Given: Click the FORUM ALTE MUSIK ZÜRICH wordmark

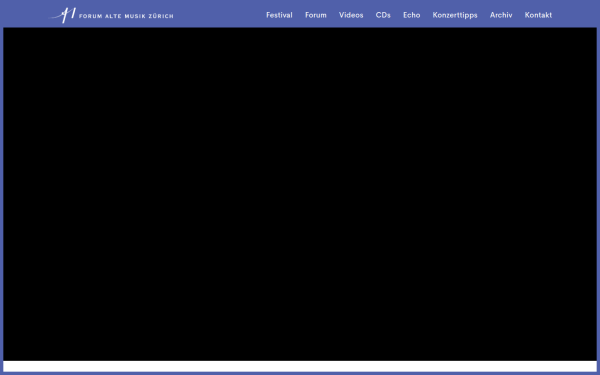Looking at the screenshot, I should (x=126, y=16).
